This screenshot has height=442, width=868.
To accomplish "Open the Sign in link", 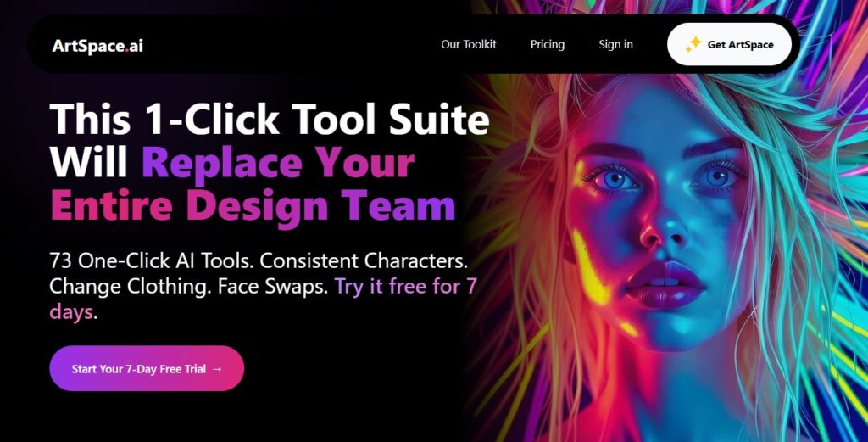I will (x=615, y=44).
